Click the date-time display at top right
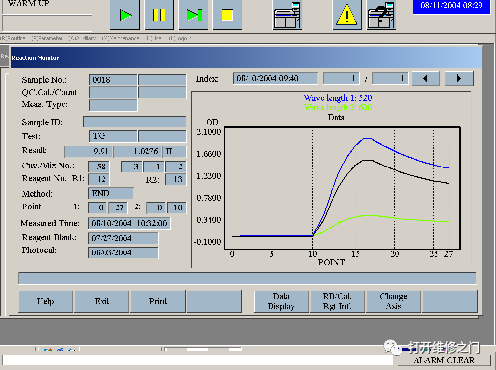Image resolution: width=496 pixels, height=370 pixels. [x=451, y=6]
